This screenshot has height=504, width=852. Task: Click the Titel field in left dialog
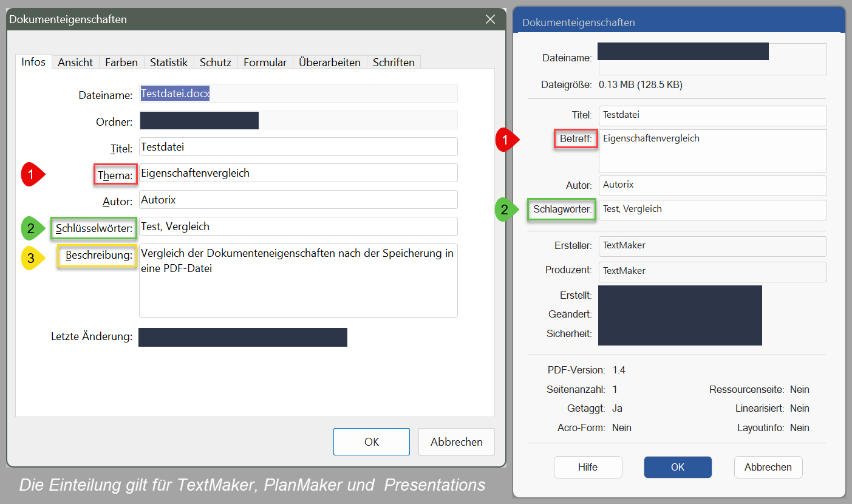(x=298, y=147)
